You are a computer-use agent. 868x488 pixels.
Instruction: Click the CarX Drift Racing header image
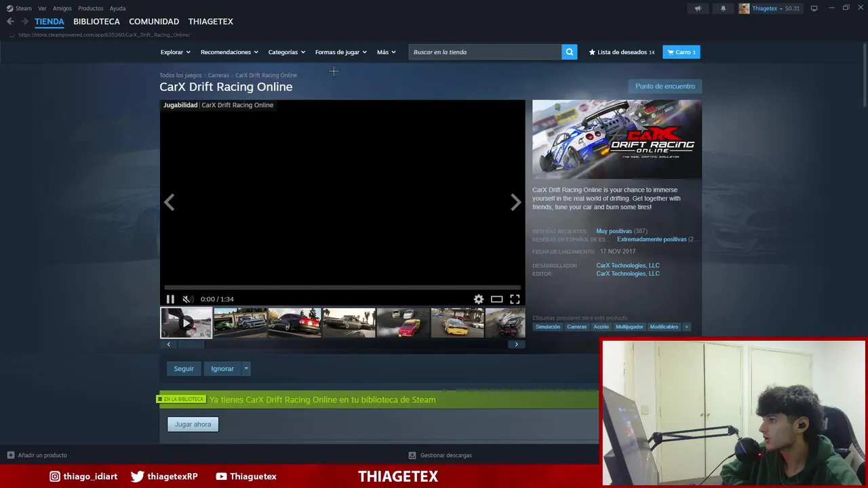point(617,140)
